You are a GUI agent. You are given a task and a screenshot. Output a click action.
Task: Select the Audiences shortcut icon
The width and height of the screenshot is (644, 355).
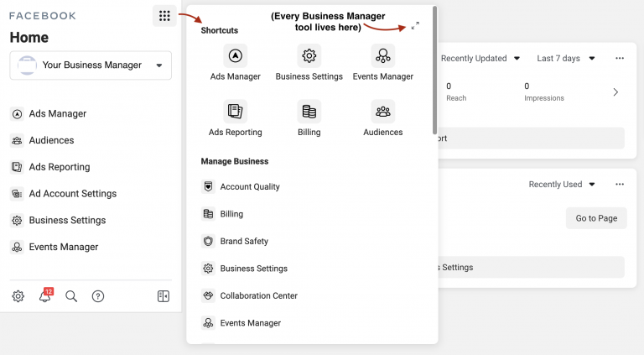(x=382, y=112)
